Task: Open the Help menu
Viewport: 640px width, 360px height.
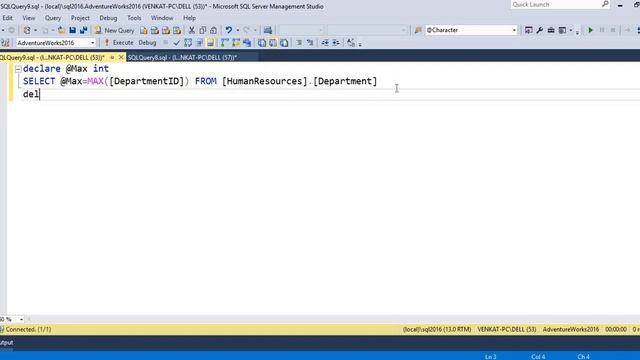Action: point(189,18)
